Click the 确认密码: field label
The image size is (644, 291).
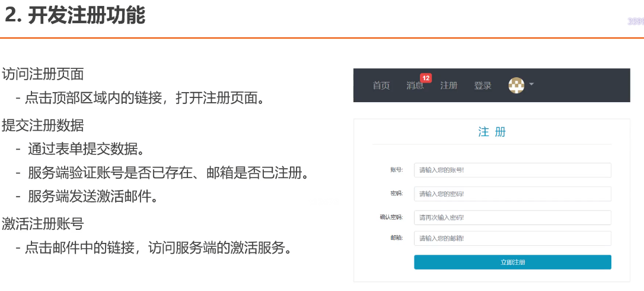point(391,217)
